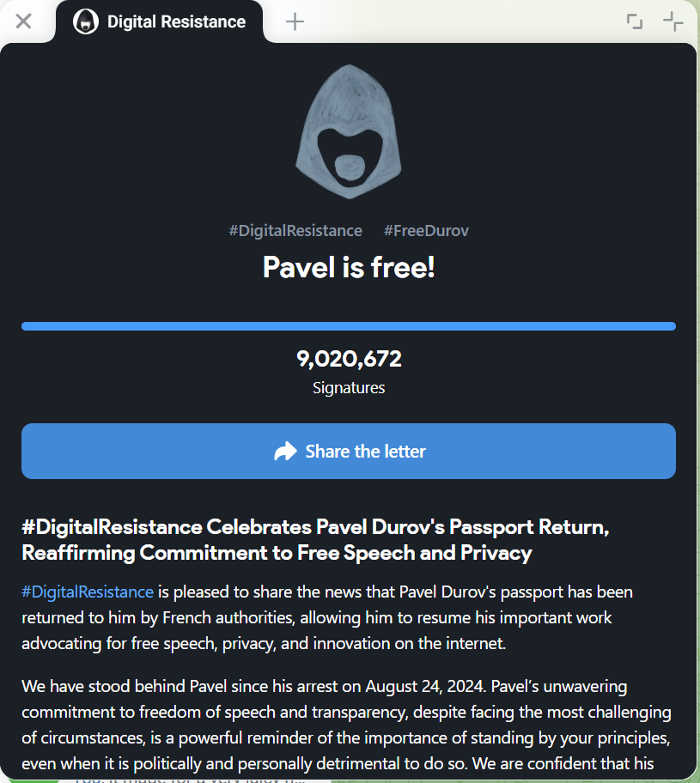The image size is (700, 783).
Task: Select the Digital Resistance tab title
Action: click(x=176, y=21)
